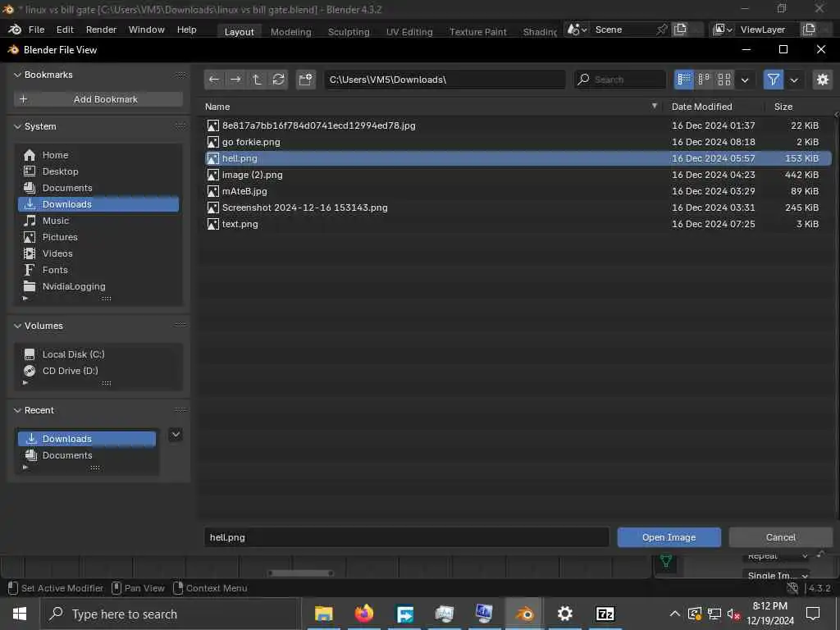Select file Screenshot 2024-12-16 153143.png
This screenshot has width=840, height=630.
coord(518,208)
